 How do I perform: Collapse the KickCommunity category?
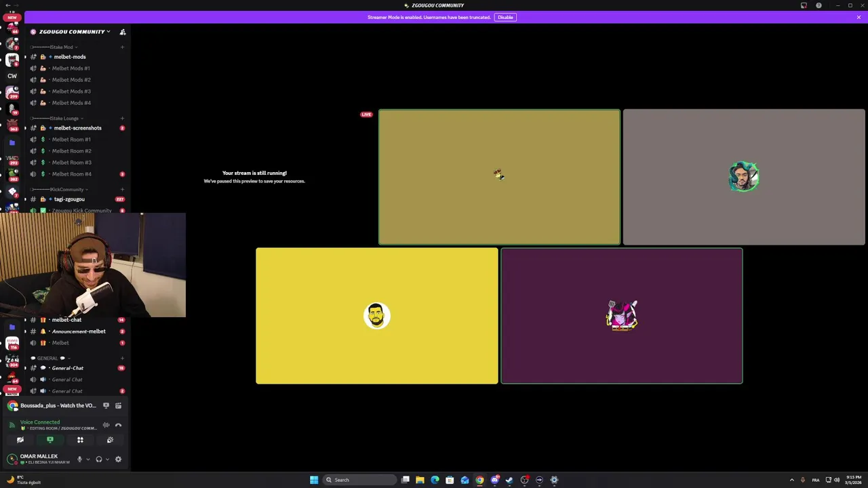click(60, 190)
